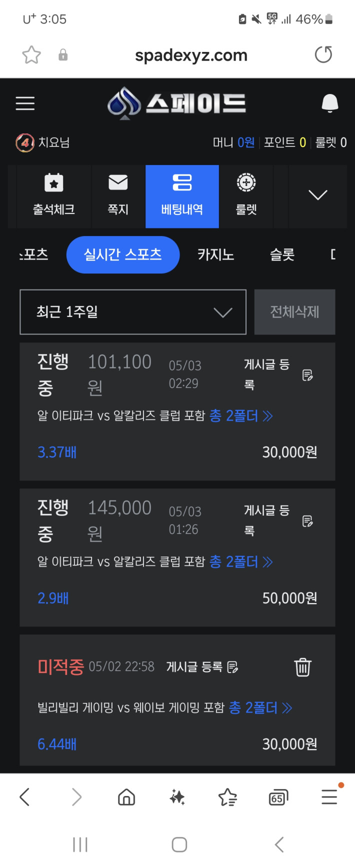Go to the browser home page icon
This screenshot has height=868, width=355.
tap(126, 797)
